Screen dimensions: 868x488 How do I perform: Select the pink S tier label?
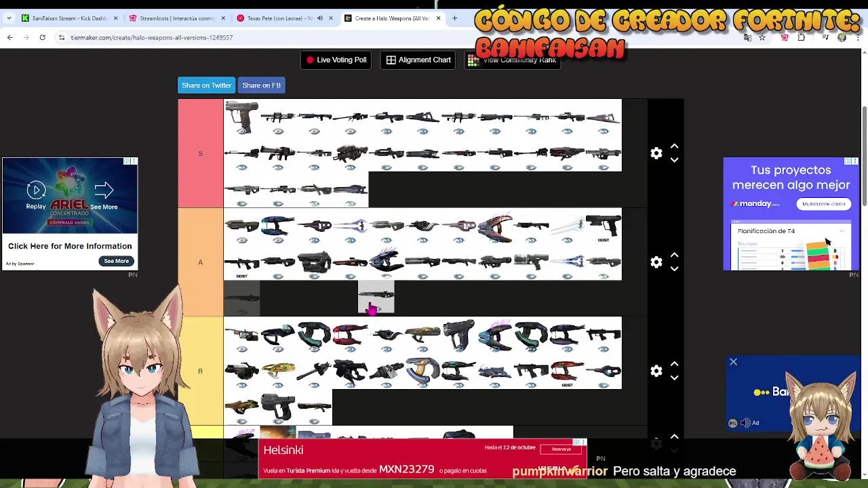(200, 153)
